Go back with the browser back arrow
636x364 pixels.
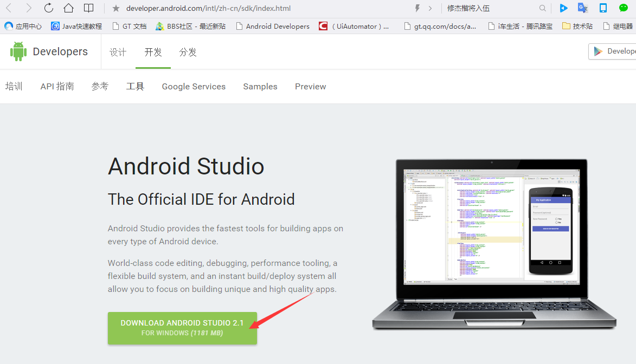(9, 8)
